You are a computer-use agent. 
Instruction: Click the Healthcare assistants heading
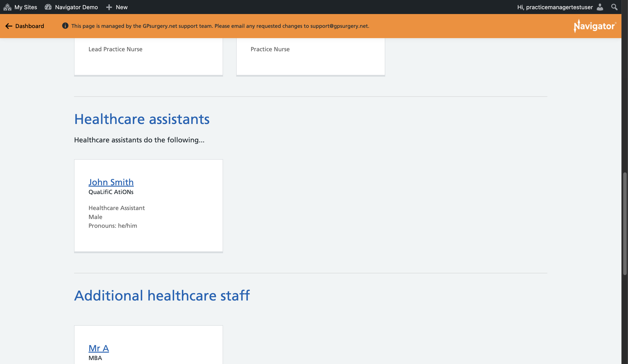142,119
